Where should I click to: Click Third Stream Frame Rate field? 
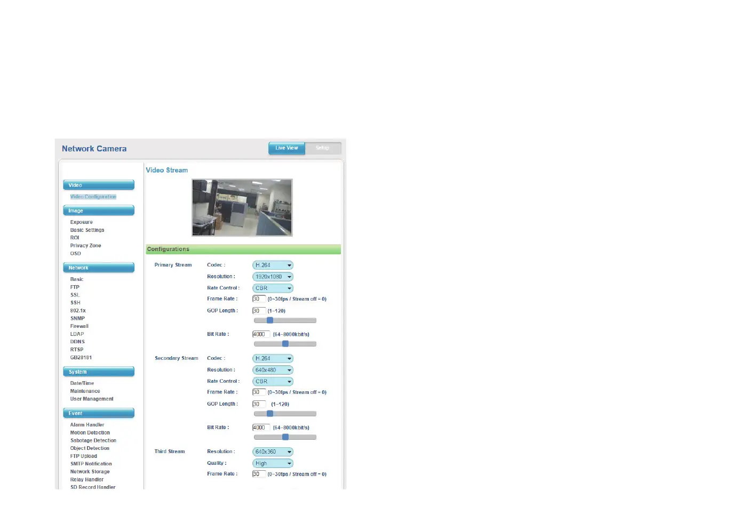coord(259,474)
